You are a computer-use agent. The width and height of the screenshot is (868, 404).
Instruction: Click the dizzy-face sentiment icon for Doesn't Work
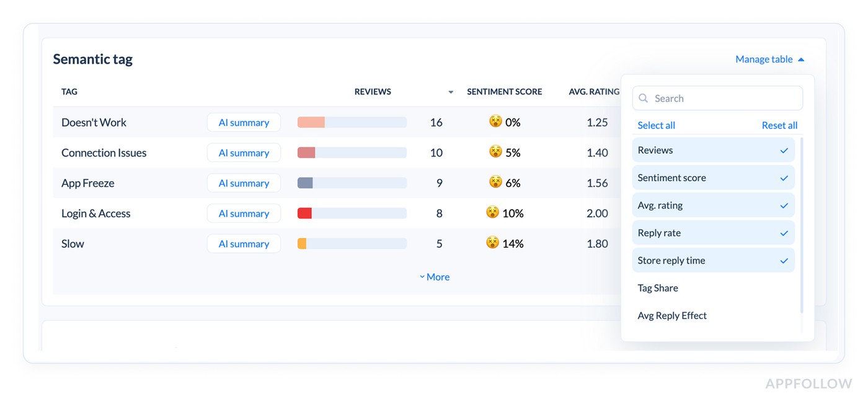coord(493,122)
